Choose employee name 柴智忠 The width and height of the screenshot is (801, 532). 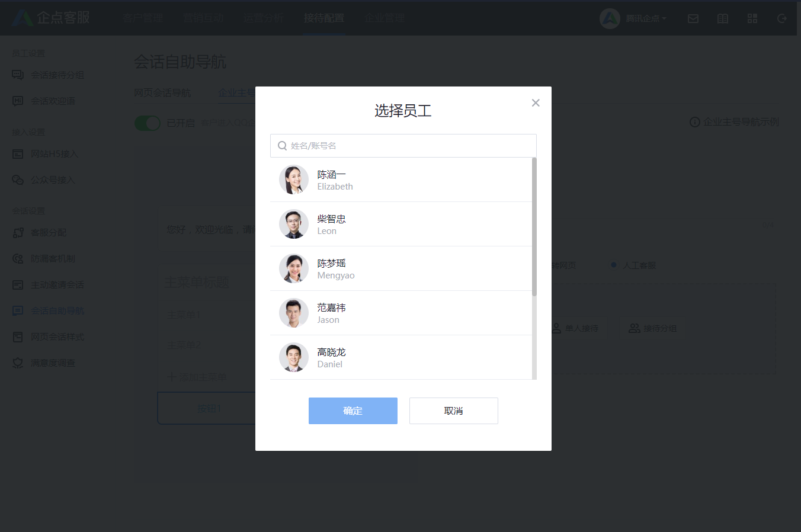pos(331,219)
